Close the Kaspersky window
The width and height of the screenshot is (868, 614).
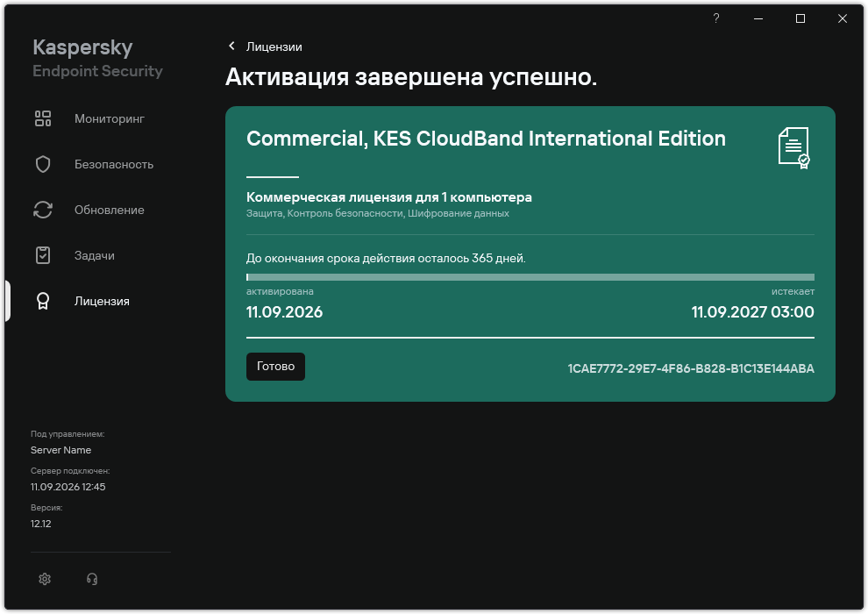843,18
